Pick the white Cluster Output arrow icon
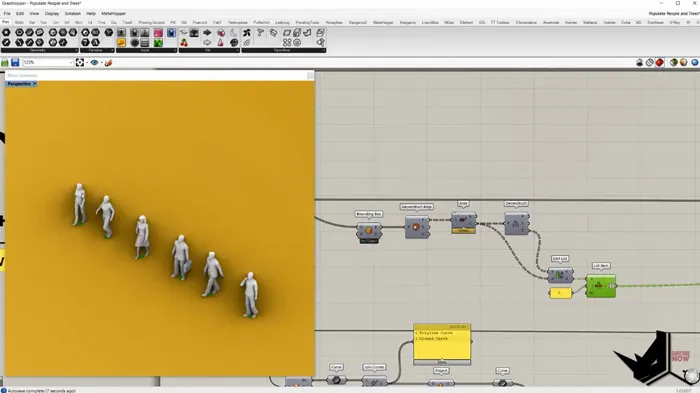The width and height of the screenshot is (700, 393). (207, 43)
